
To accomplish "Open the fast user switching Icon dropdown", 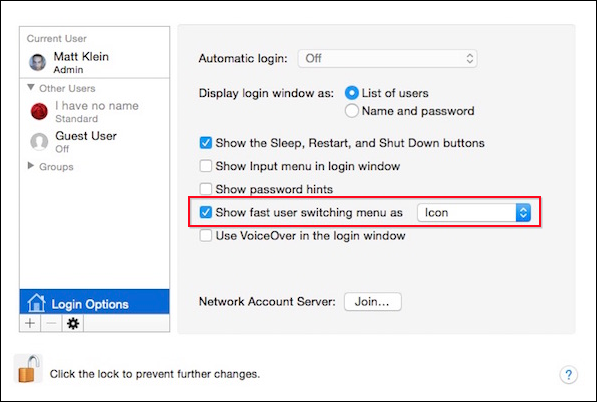I will pyautogui.click(x=474, y=212).
